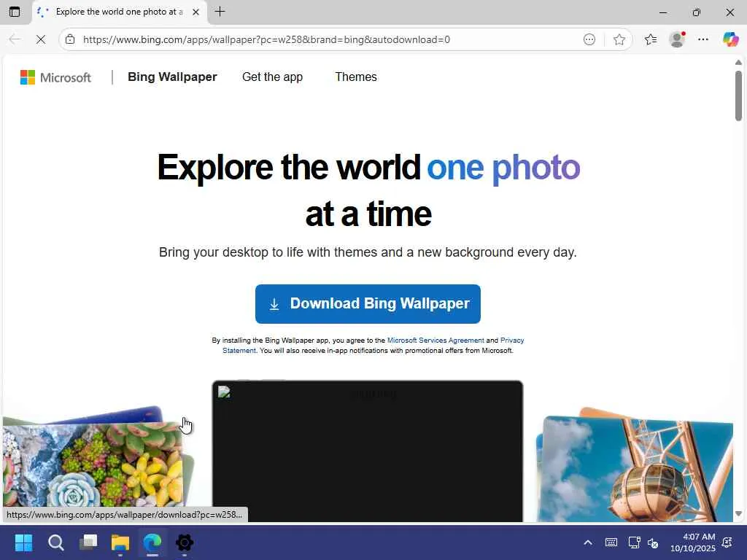Open the muted volume tray icon
The image size is (747, 560).
pyautogui.click(x=653, y=542)
